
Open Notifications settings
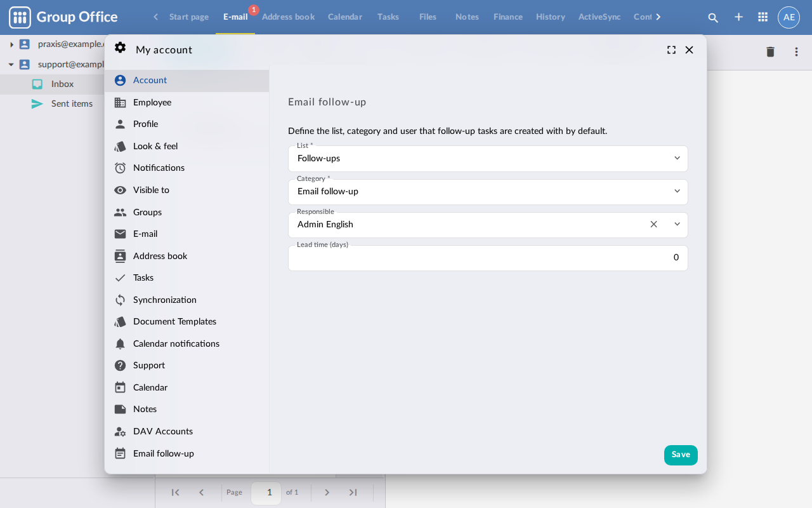click(187, 168)
